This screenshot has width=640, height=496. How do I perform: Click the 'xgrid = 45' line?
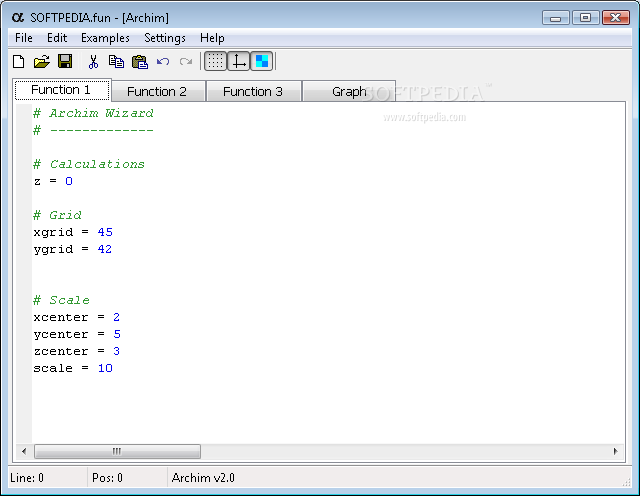click(73, 232)
